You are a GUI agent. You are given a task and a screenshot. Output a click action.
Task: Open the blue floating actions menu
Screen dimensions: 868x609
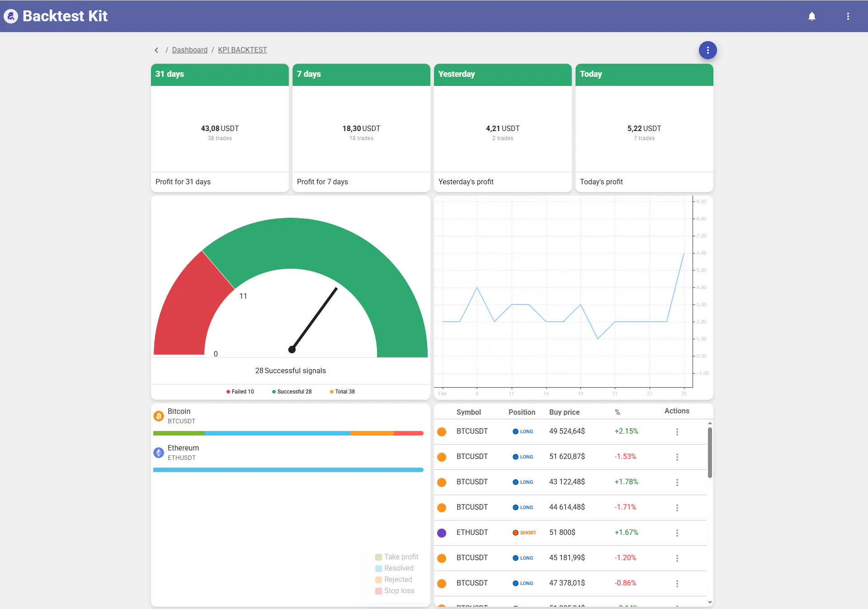tap(708, 50)
